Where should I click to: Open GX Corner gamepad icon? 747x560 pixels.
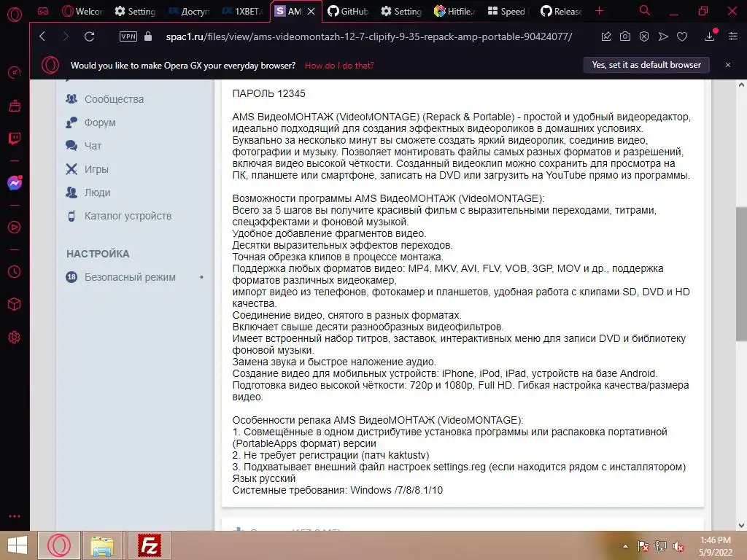click(x=43, y=11)
